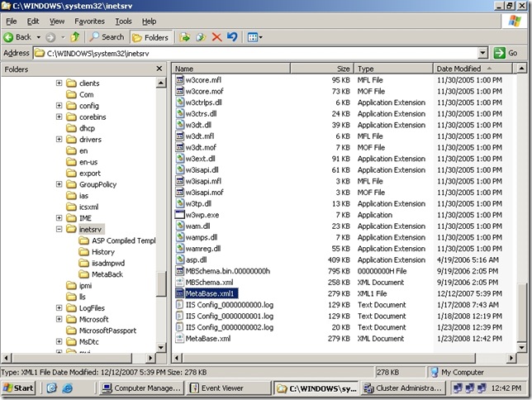Sort by the Size column header
The height and width of the screenshot is (400, 532).
(x=322, y=69)
